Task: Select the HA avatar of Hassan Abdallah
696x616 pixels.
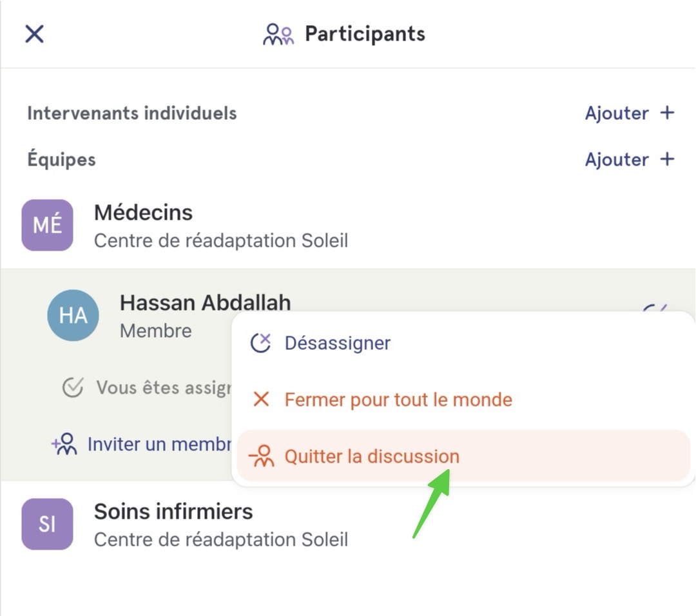Action: [x=73, y=315]
